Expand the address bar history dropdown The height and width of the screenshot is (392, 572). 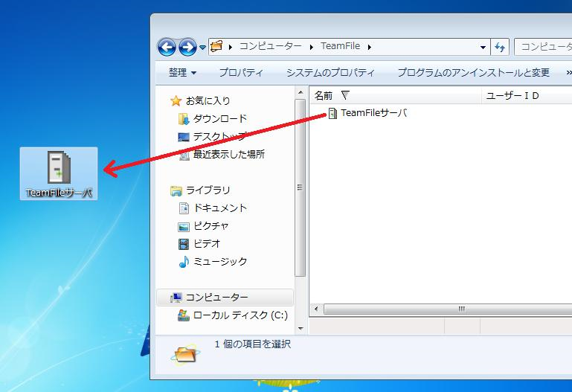(x=483, y=47)
